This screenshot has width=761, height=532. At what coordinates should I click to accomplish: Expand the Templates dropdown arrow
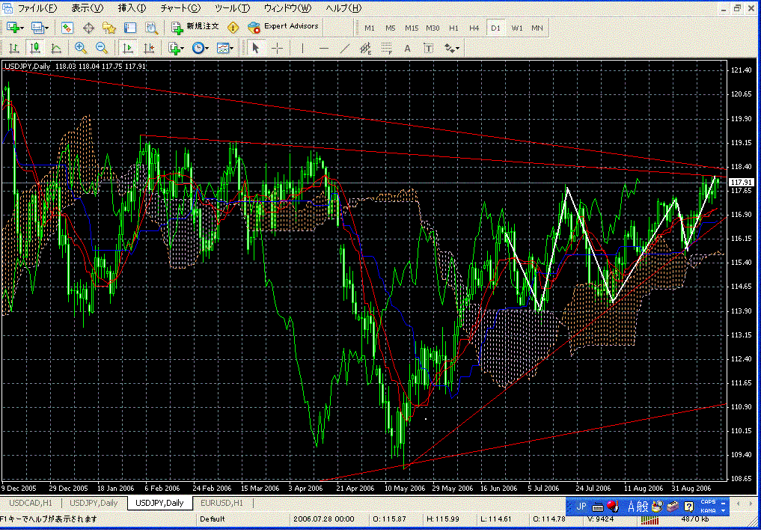pyautogui.click(x=231, y=49)
